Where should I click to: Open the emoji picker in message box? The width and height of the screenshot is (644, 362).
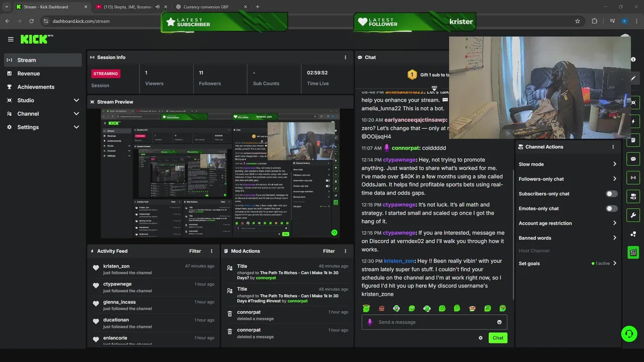point(499,322)
